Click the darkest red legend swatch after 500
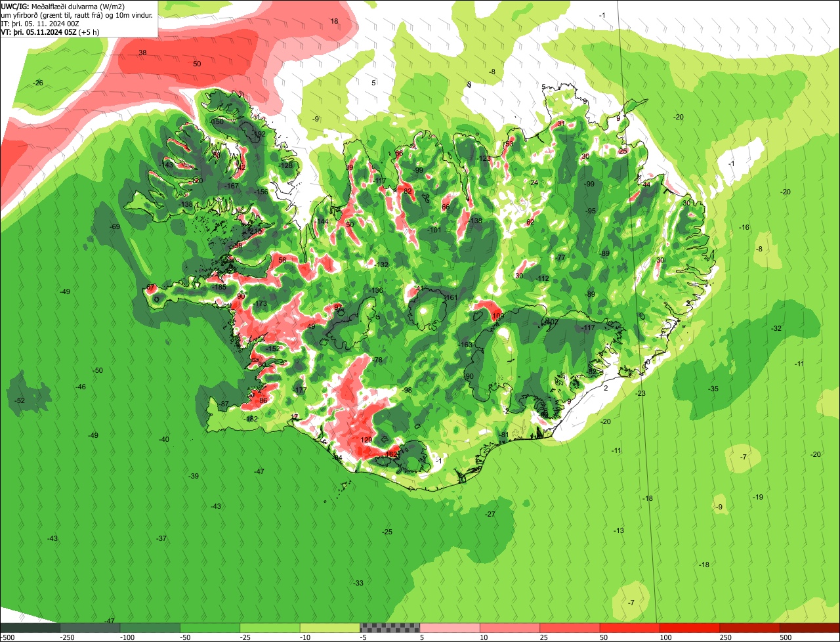 pos(810,628)
